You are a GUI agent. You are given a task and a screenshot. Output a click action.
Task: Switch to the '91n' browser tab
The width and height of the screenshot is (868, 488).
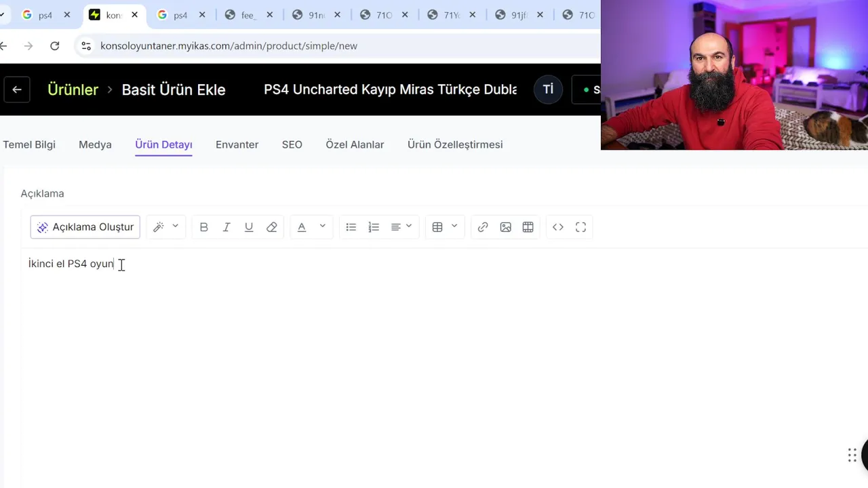point(316,15)
